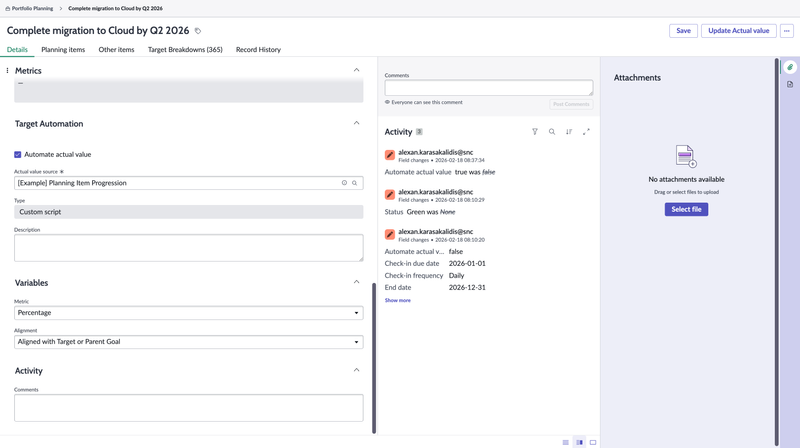The image size is (800, 448).
Task: Preview the Actual value source record info
Action: click(x=344, y=183)
